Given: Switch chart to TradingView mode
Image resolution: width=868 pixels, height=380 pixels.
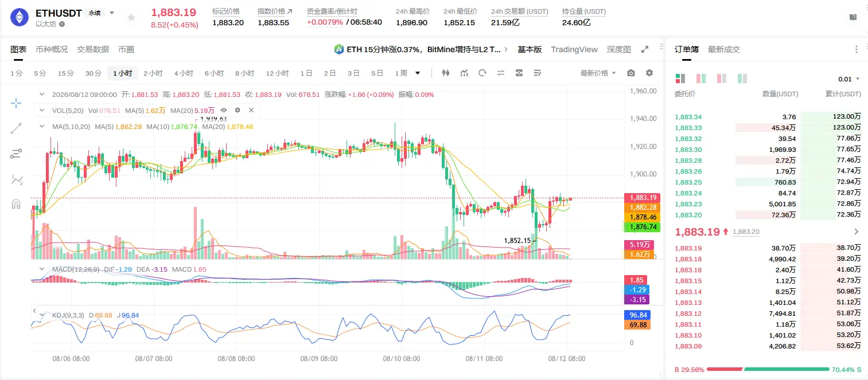Looking at the screenshot, I should (x=574, y=49).
